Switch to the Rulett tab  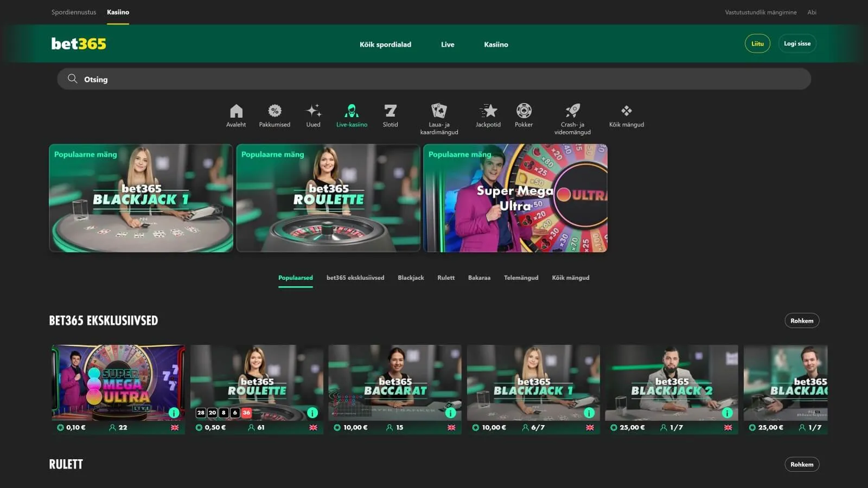446,278
